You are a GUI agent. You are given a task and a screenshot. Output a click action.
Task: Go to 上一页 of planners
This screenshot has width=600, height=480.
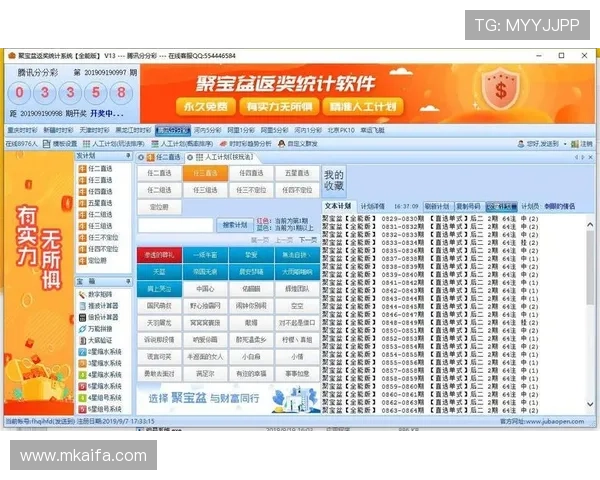(x=284, y=240)
